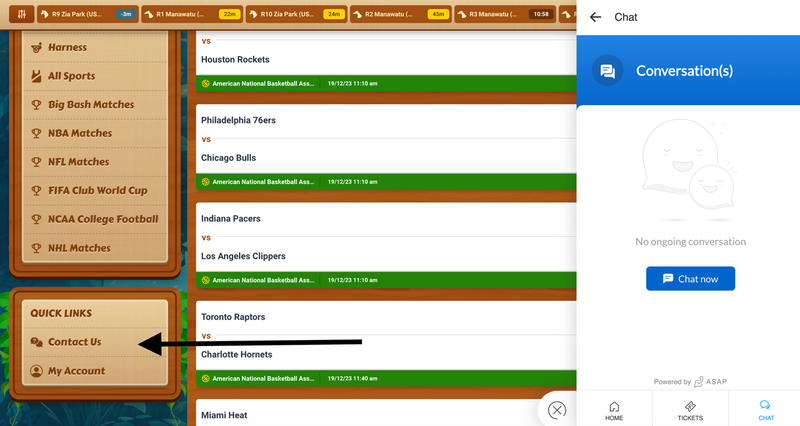
Task: Switch to the Tickets tab in chat
Action: click(x=690, y=411)
